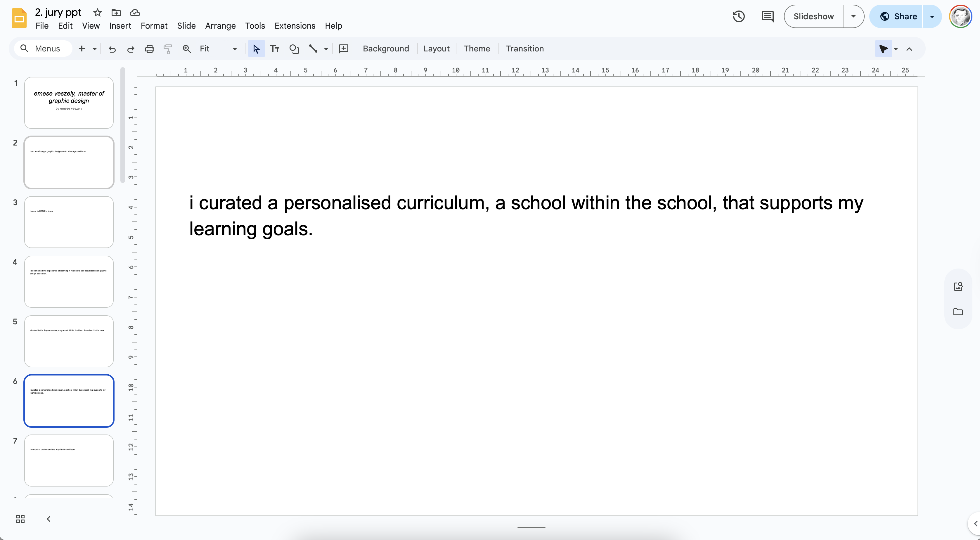Click the Paint format icon

point(168,49)
